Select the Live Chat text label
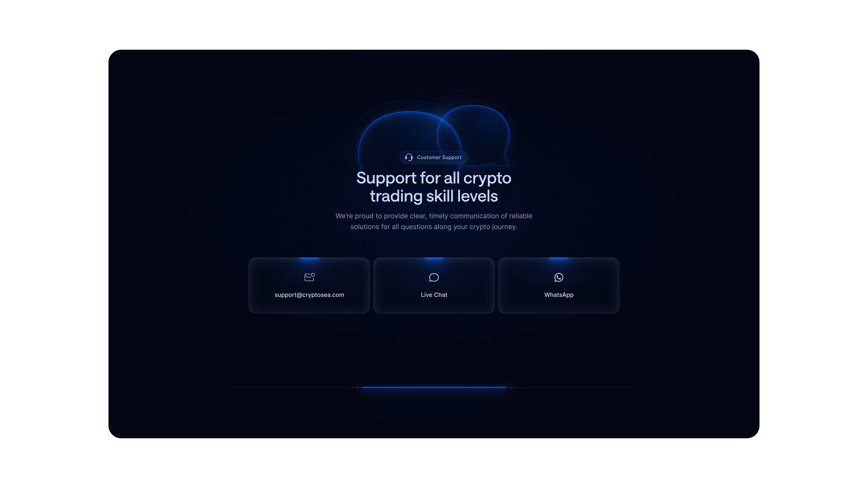 click(x=434, y=295)
